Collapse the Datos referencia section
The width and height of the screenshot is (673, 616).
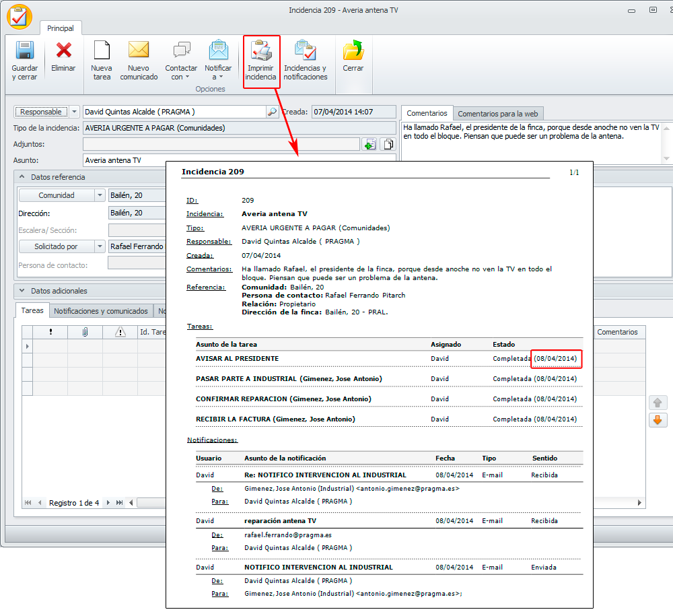click(22, 177)
